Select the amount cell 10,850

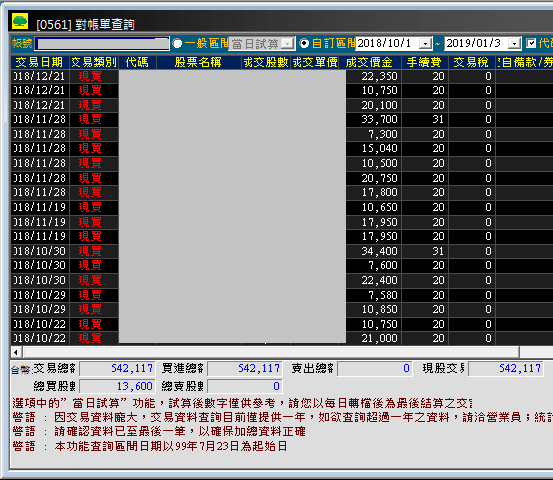[x=374, y=310]
